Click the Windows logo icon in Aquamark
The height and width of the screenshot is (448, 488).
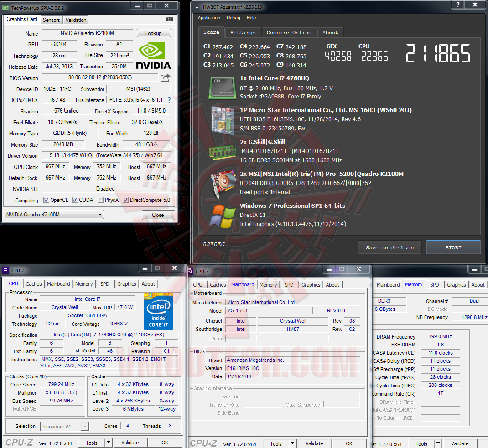222,216
